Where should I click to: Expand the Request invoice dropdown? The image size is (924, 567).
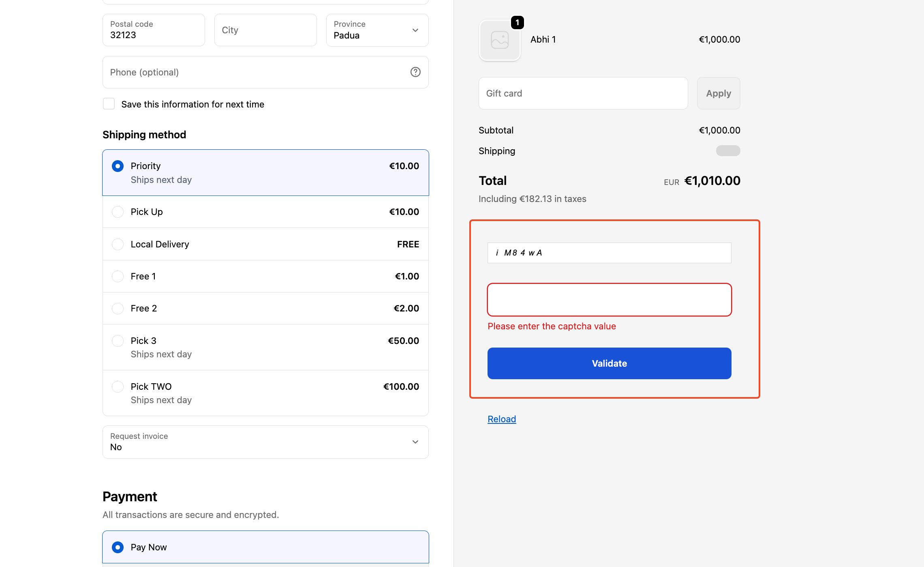265,442
